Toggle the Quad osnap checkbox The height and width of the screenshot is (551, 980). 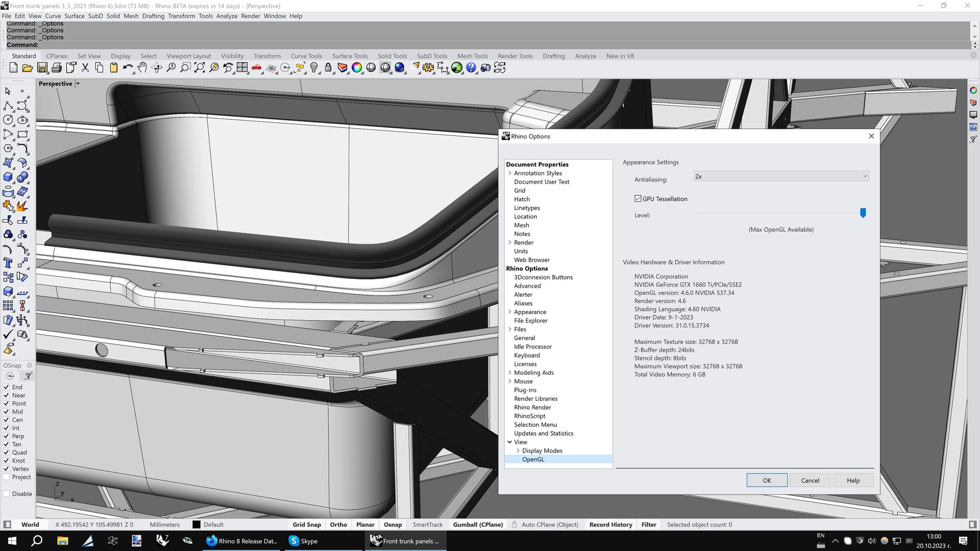(7, 453)
